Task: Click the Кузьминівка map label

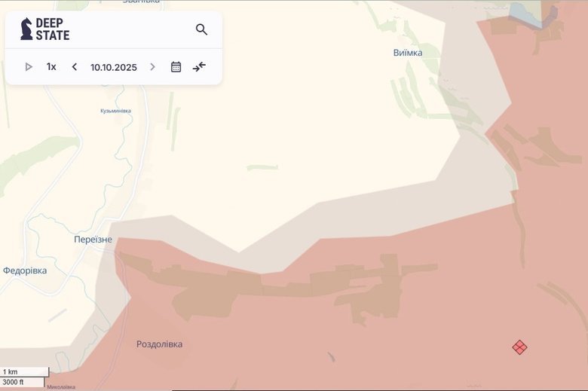Action: tap(115, 111)
